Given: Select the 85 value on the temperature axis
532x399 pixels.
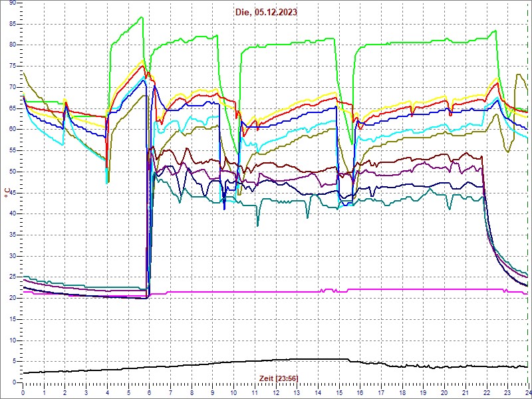Looking at the screenshot, I should 12,24.
